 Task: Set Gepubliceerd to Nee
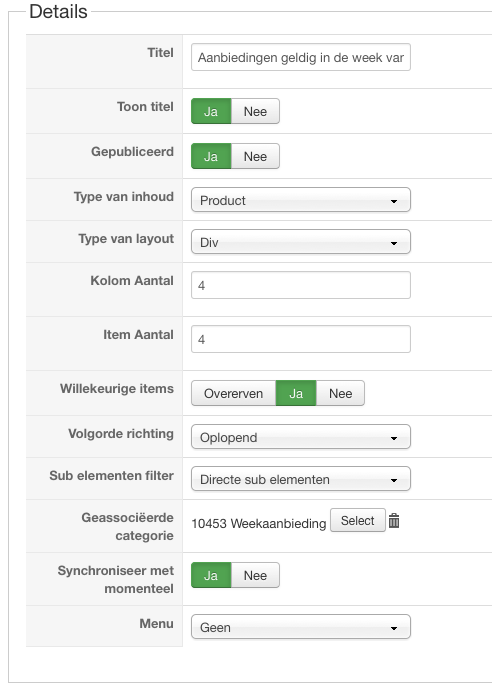tap(255, 156)
